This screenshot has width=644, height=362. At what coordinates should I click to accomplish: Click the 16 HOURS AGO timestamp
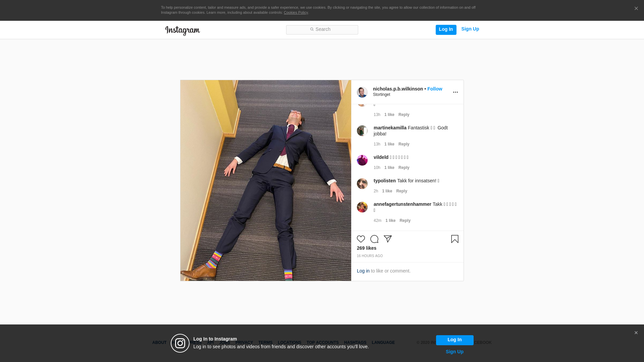tap(370, 256)
